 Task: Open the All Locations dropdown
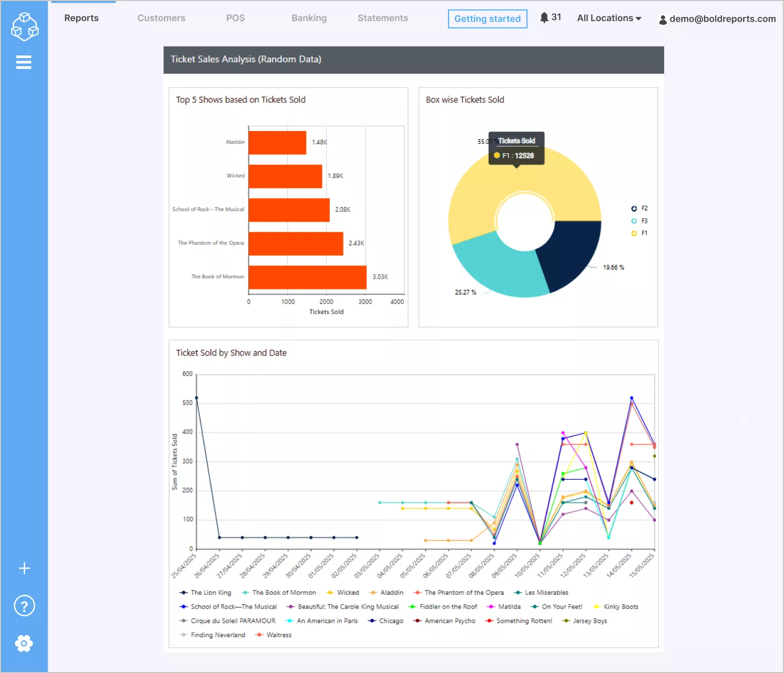(x=609, y=18)
